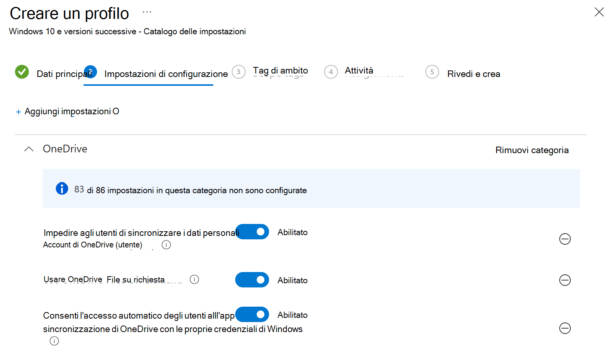Go to the Dati principali step
This screenshot has height=364, width=612.
tap(64, 74)
